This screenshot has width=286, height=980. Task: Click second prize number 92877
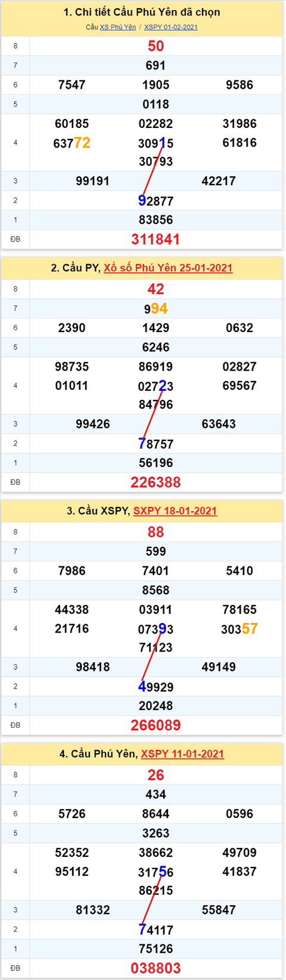coord(156,201)
